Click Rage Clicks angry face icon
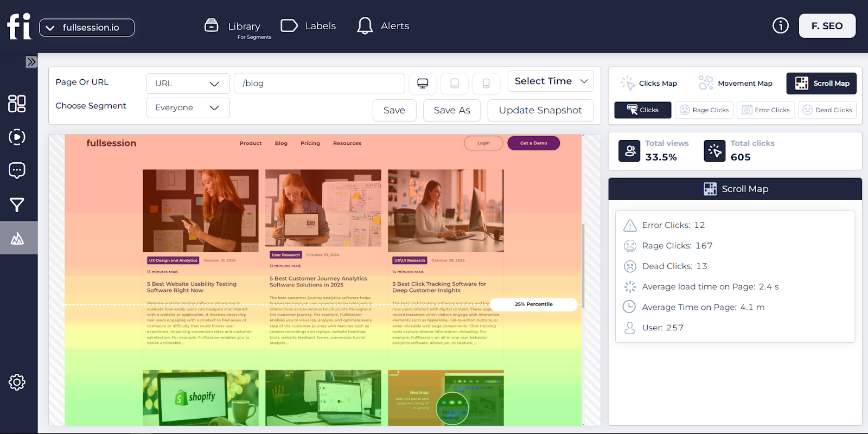This screenshot has width=868, height=434. 630,246
